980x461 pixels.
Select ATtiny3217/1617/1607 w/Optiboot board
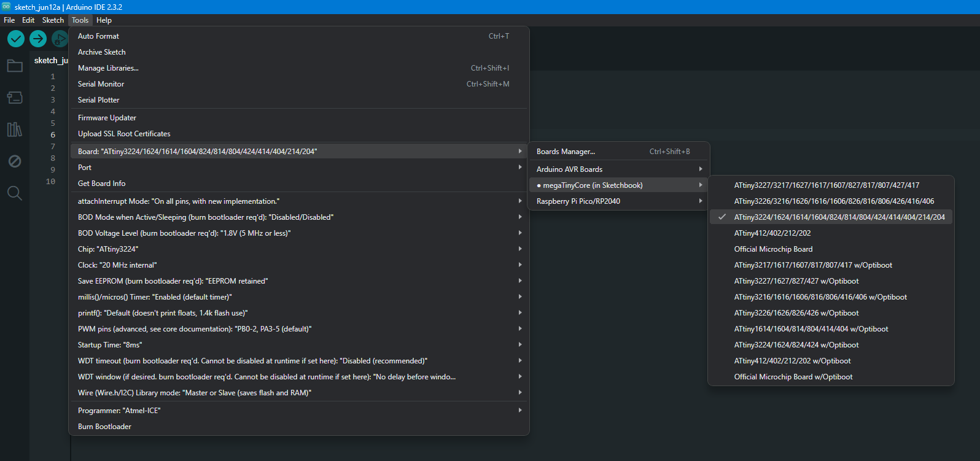[x=831, y=265]
